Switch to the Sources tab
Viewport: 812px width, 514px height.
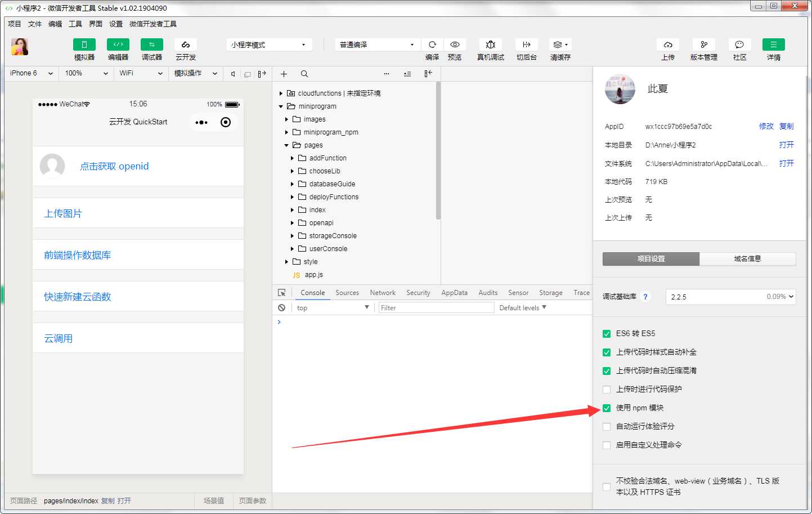[347, 293]
